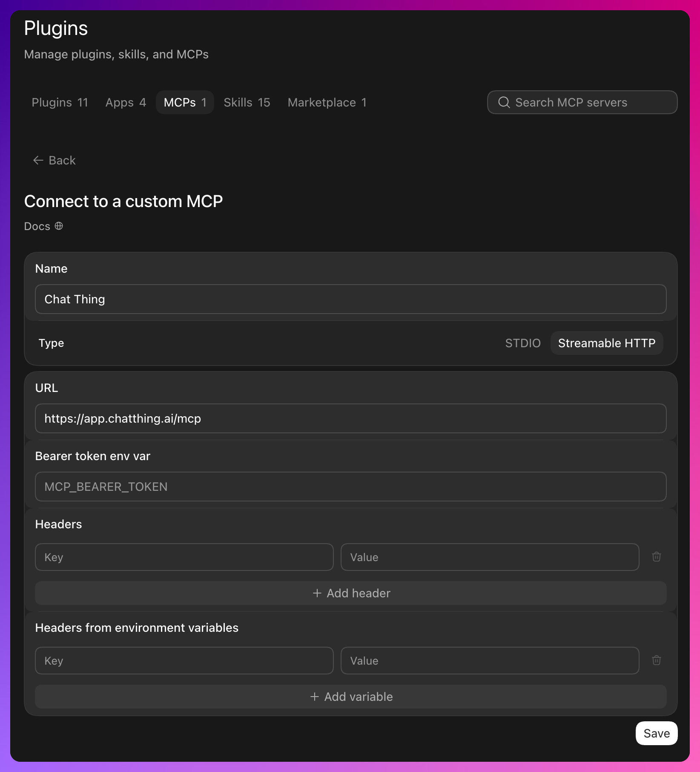
Task: Open the Apps tab
Action: point(126,102)
